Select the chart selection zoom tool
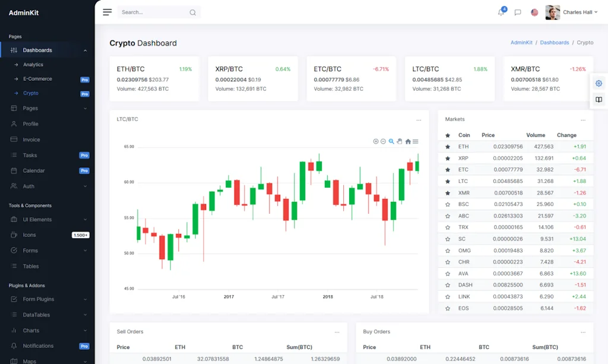 391,141
